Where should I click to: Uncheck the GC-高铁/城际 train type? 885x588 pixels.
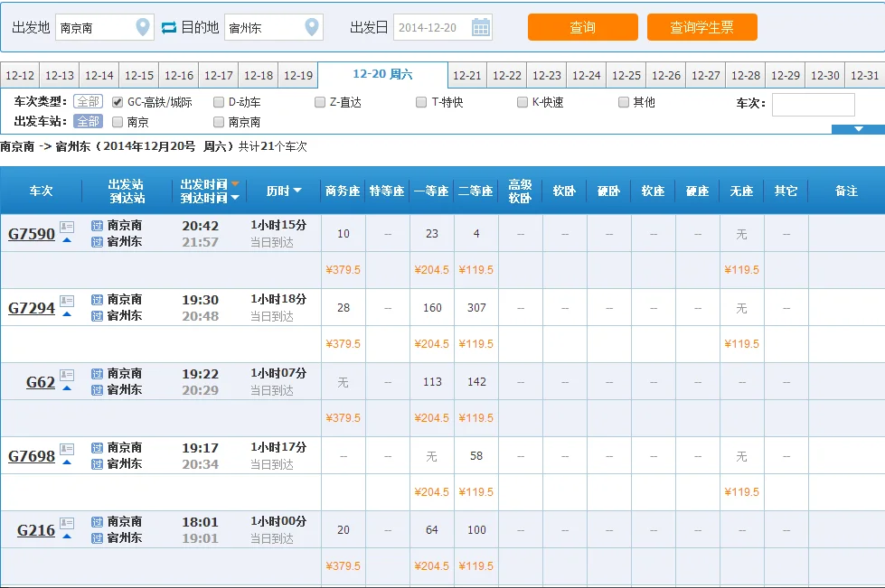(x=118, y=101)
